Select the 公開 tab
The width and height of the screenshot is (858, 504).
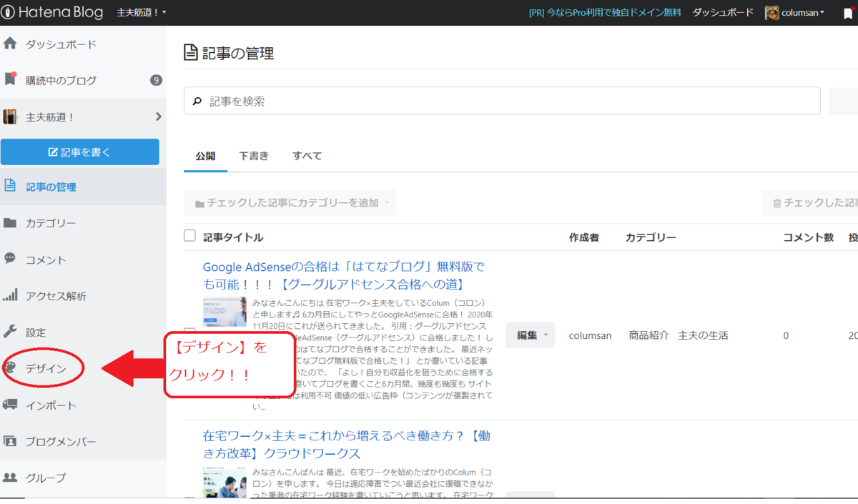pos(205,156)
